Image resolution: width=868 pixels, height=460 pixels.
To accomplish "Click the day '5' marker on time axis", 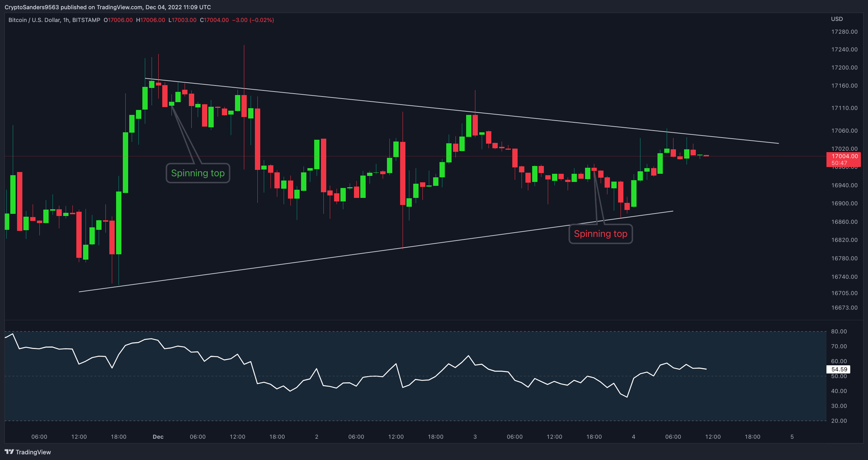I will pyautogui.click(x=792, y=437).
